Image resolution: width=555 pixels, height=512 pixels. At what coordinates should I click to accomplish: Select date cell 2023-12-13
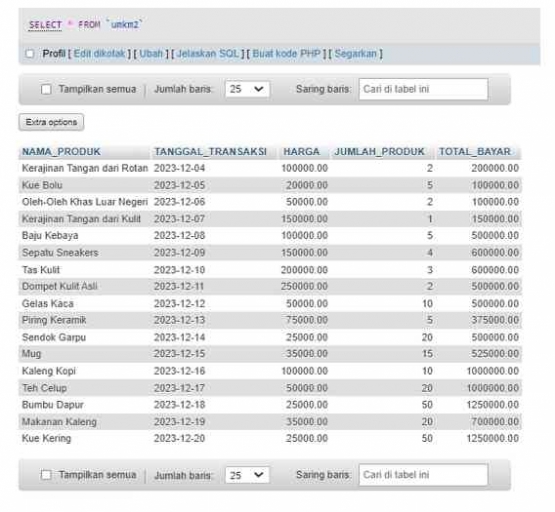[179, 320]
